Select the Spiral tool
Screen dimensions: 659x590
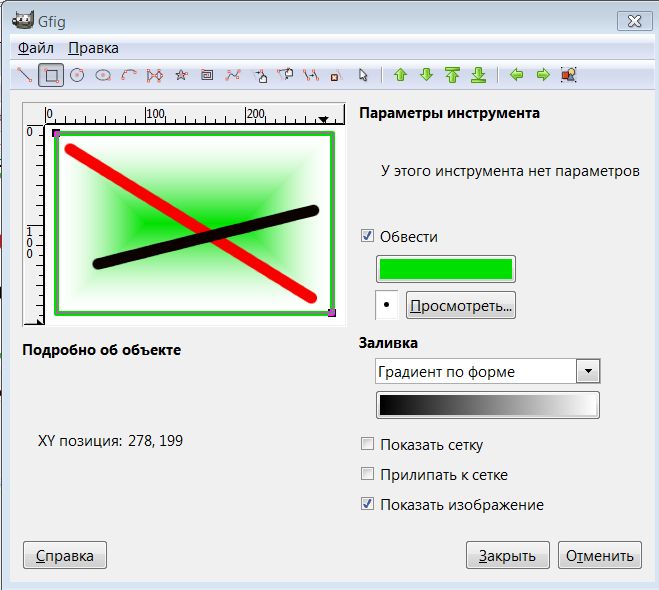(207, 75)
